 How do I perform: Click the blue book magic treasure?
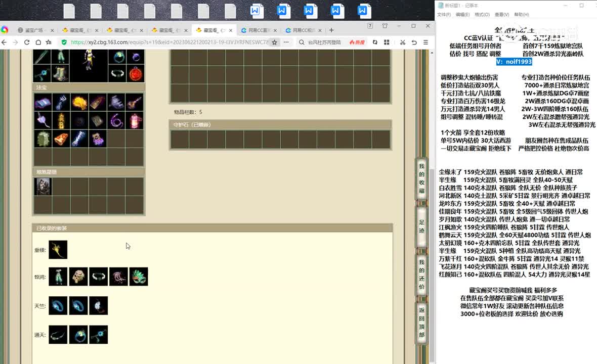42,102
